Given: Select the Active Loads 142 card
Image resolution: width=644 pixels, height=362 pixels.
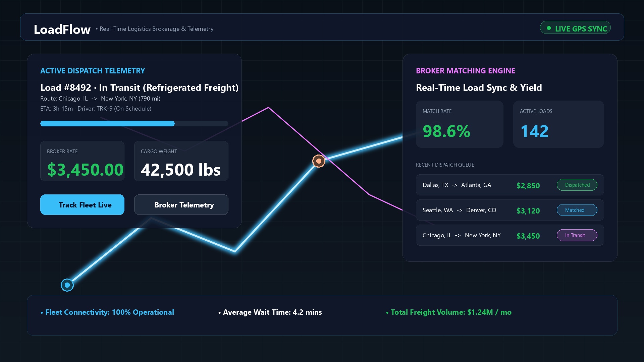Looking at the screenshot, I should pyautogui.click(x=558, y=124).
